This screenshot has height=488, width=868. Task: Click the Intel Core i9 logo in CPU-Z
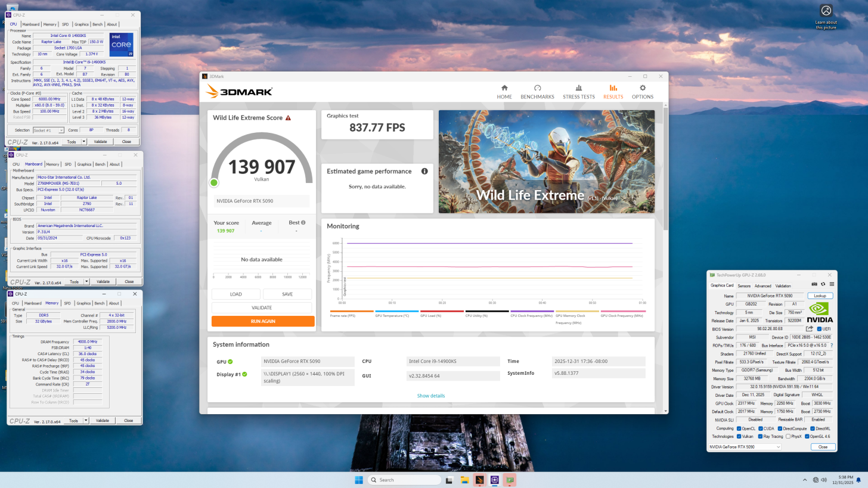click(x=122, y=45)
